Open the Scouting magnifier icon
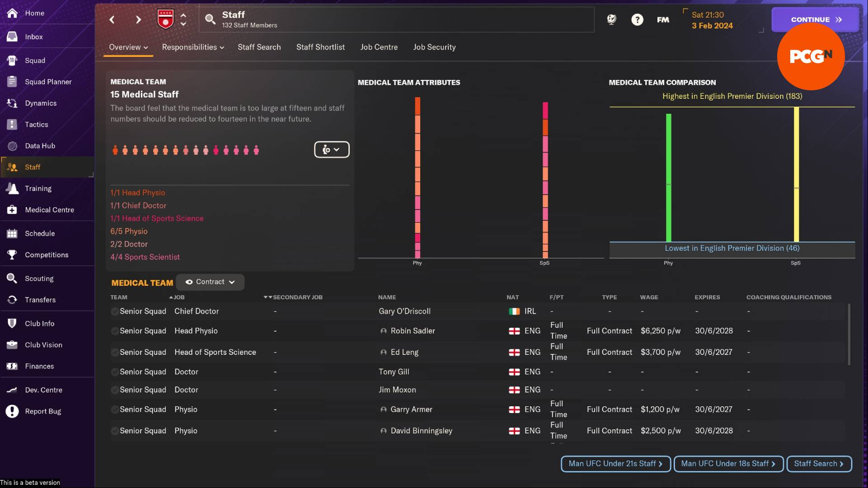 [x=12, y=278]
